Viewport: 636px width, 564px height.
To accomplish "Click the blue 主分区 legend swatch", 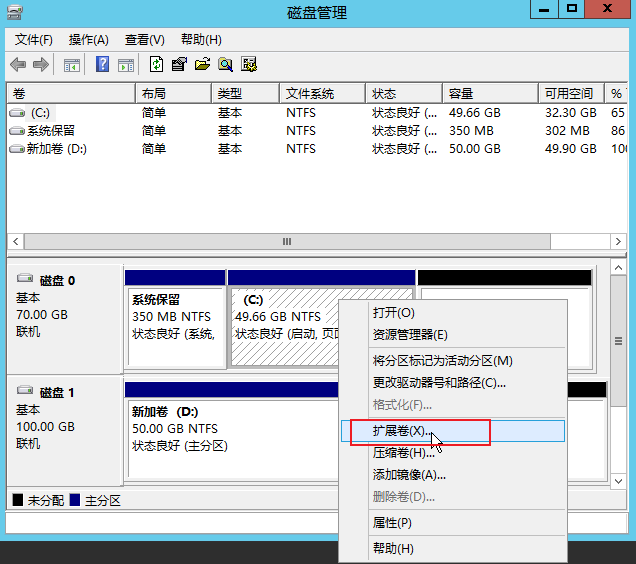I will 73,500.
